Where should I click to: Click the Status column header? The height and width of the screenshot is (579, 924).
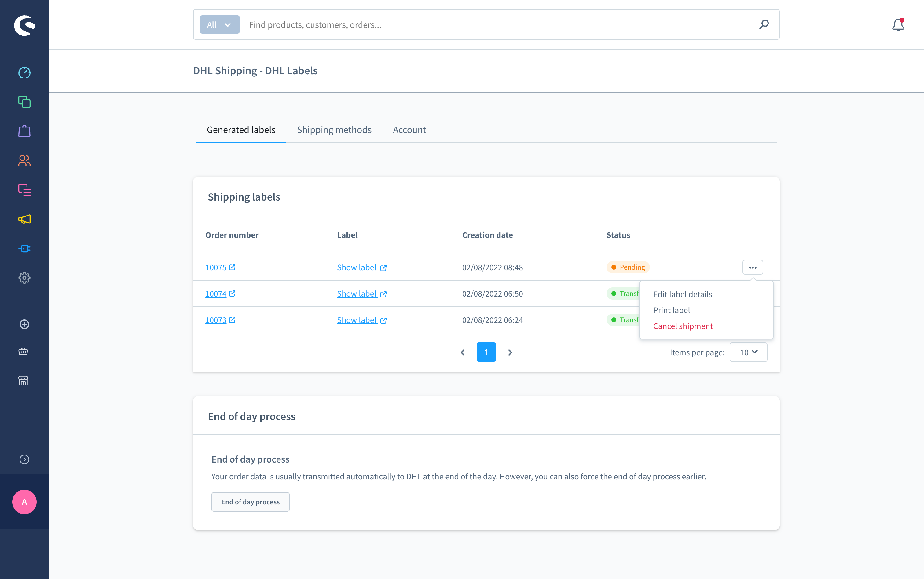tap(618, 235)
